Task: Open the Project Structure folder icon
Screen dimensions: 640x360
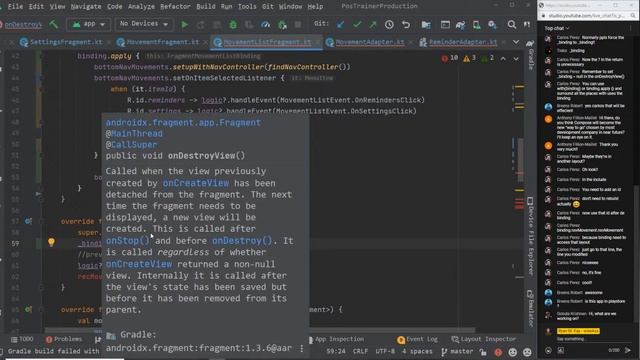Action: [426, 24]
